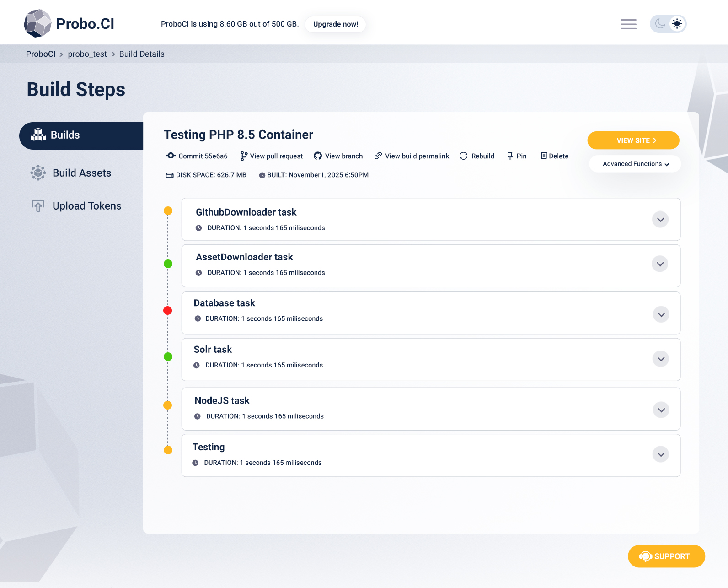Click the chain link permalink icon

(378, 156)
